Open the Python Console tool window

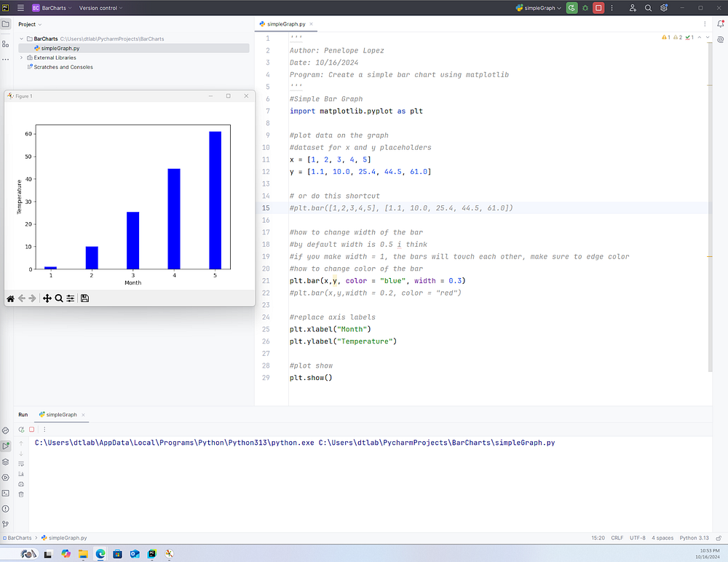[6, 430]
